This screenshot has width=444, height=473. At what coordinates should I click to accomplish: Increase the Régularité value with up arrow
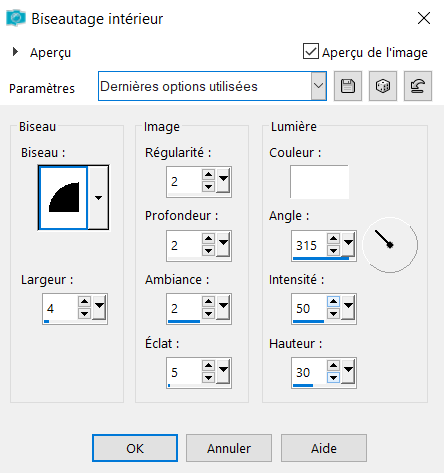coord(208,174)
